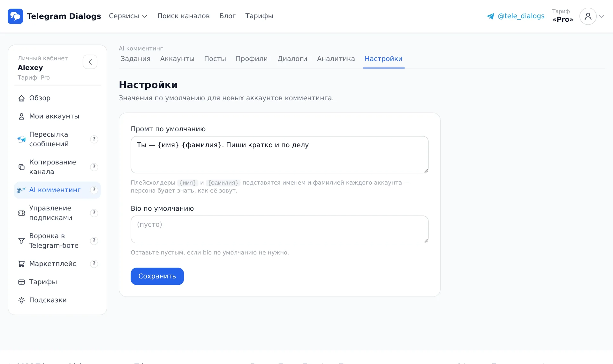Click the {имя} placeholder chip

(188, 183)
